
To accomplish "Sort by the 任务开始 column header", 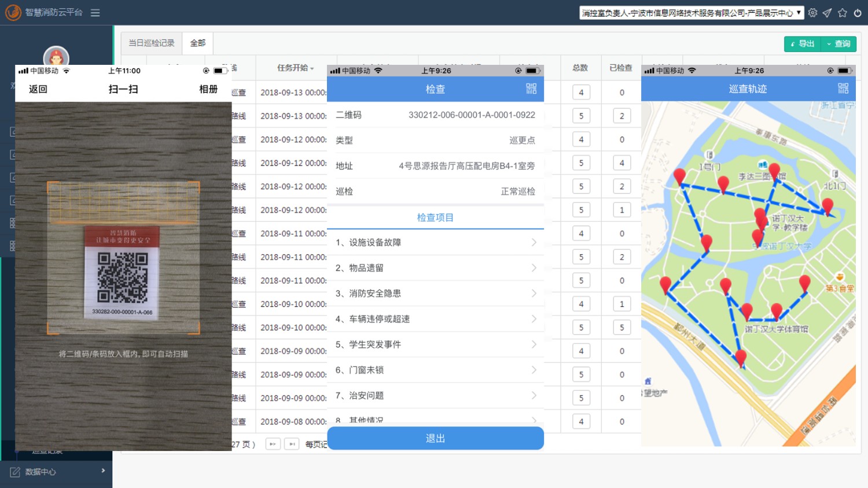I will click(295, 68).
